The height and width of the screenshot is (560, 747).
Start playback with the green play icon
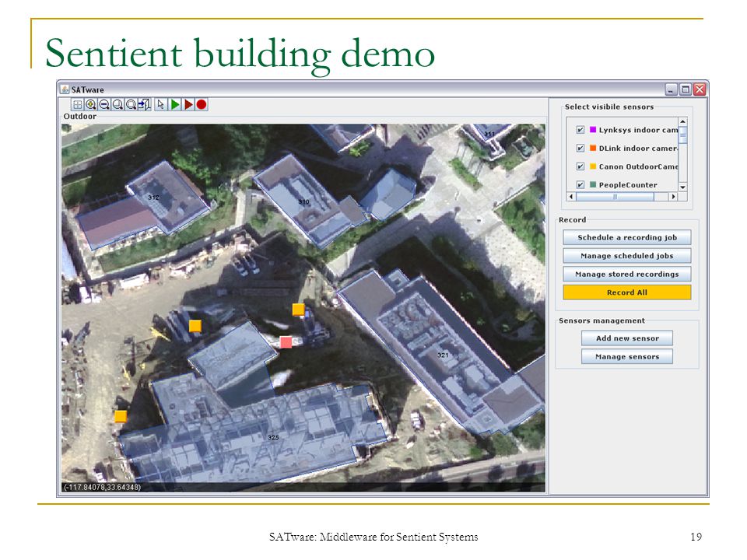pyautogui.click(x=175, y=104)
